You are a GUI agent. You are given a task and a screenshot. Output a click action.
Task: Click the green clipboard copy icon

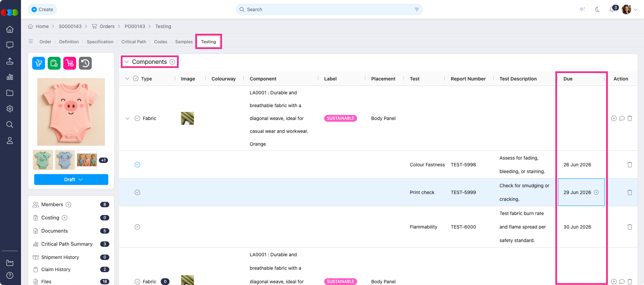tap(54, 63)
